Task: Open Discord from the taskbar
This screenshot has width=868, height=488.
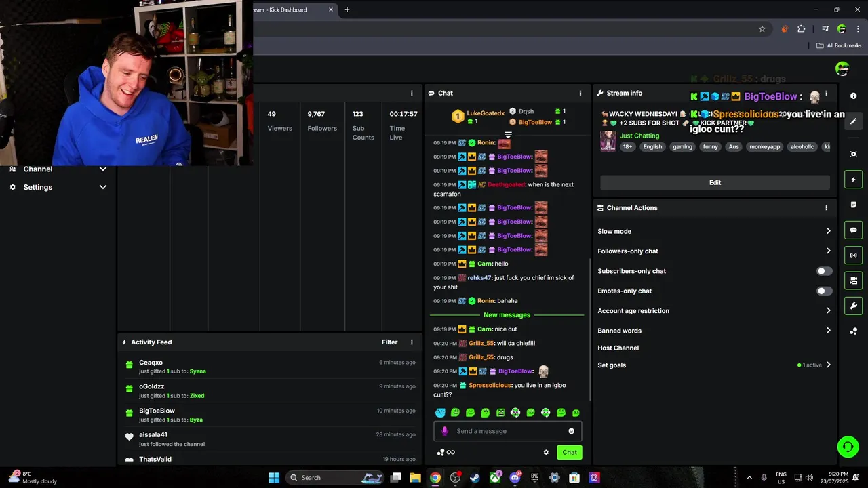Action: (515, 478)
